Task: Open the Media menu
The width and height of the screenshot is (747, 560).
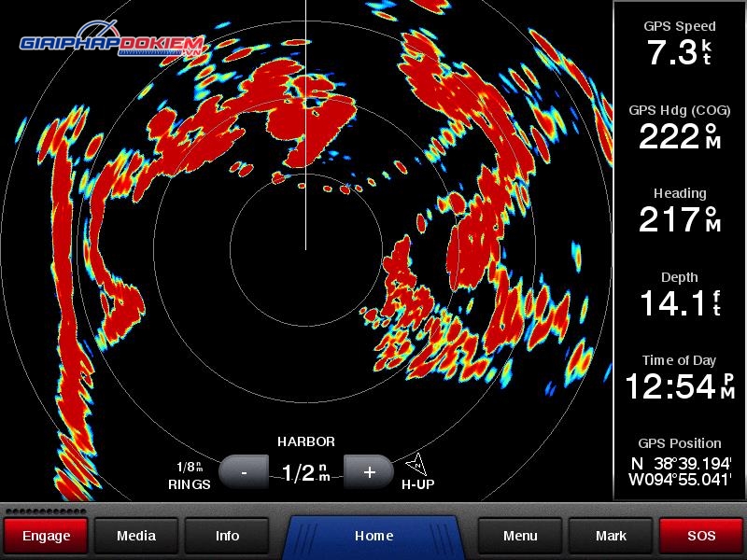Action: [x=136, y=536]
